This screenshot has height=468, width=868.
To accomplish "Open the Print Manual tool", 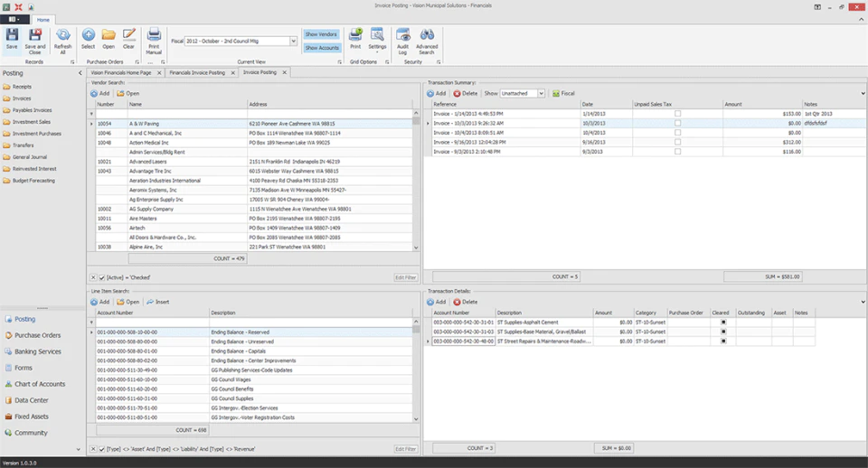I will 154,41.
